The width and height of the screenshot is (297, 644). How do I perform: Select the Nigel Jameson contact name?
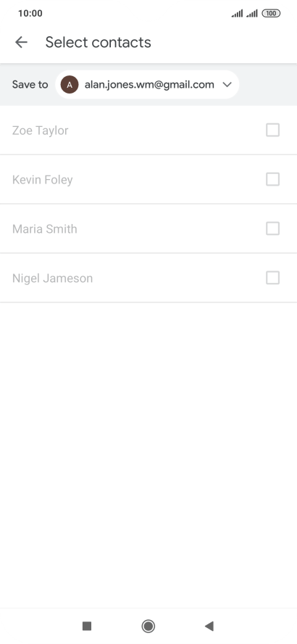(x=52, y=278)
